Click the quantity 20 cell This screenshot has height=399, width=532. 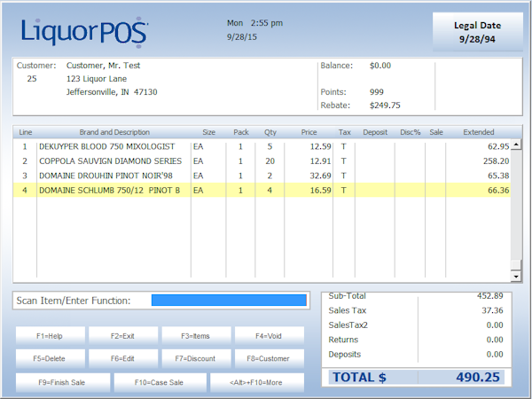tap(270, 160)
